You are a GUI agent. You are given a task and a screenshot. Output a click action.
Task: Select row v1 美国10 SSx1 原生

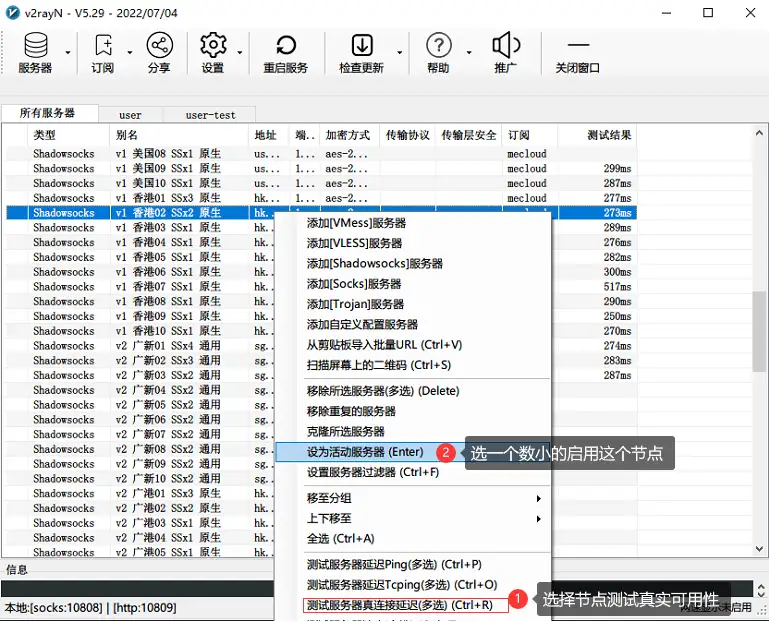321,183
